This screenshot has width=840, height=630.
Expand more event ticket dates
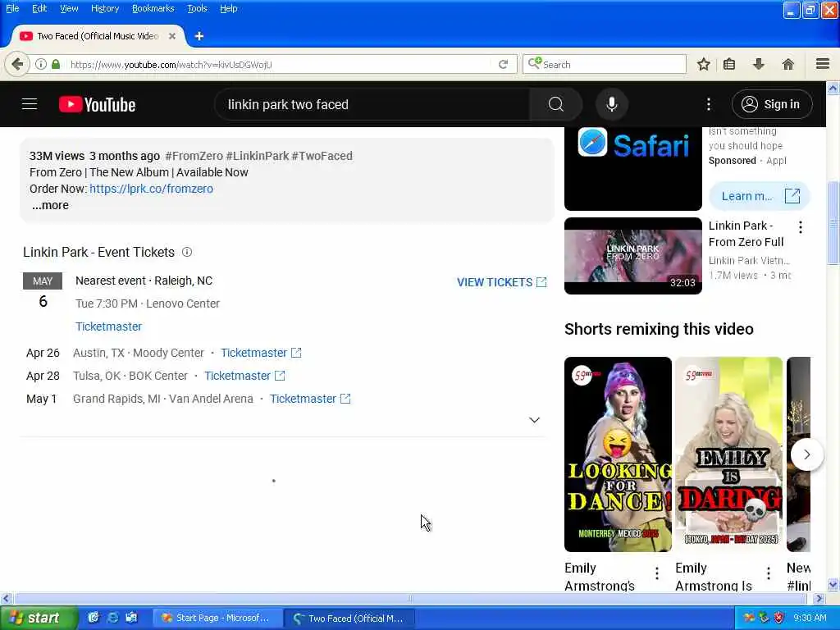[534, 420]
